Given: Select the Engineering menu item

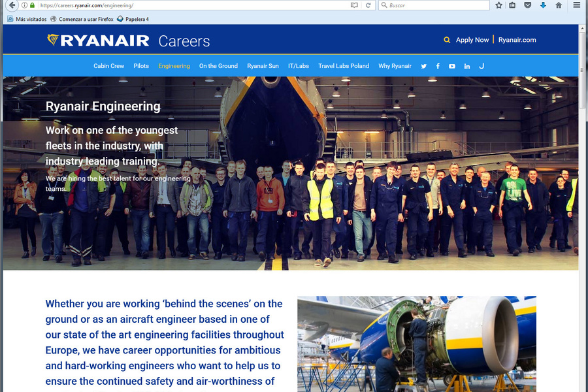Looking at the screenshot, I should (174, 66).
